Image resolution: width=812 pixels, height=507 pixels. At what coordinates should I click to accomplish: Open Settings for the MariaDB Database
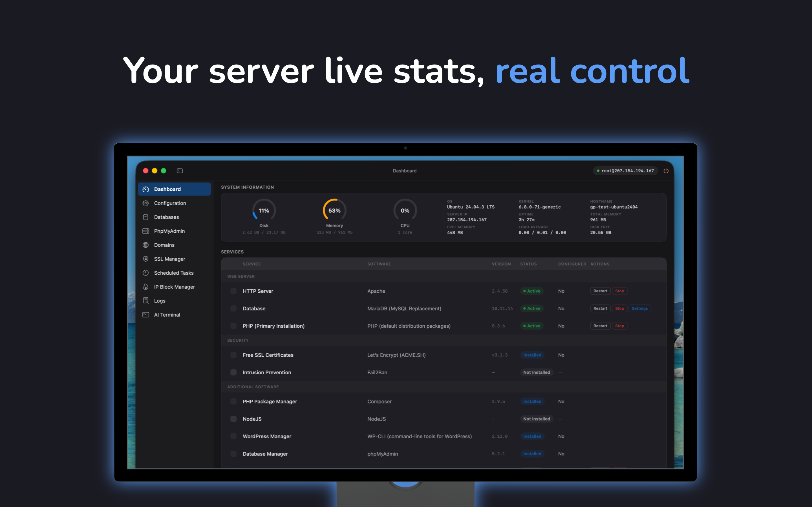point(639,308)
